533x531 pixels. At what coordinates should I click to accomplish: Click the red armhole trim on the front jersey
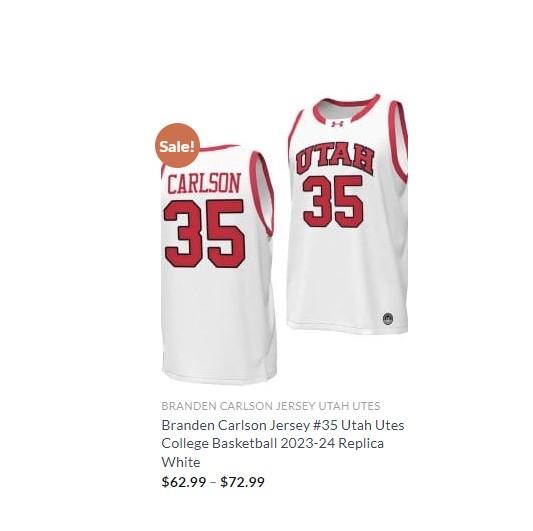[400, 141]
